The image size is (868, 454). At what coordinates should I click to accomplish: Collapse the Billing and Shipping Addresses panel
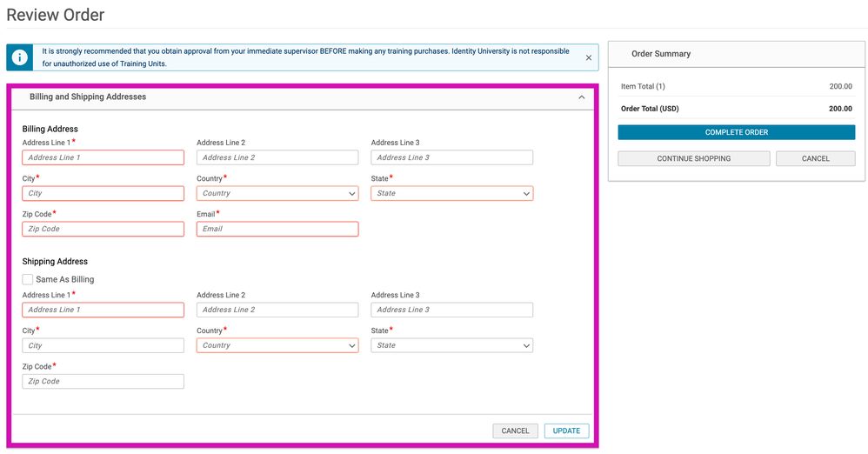582,97
